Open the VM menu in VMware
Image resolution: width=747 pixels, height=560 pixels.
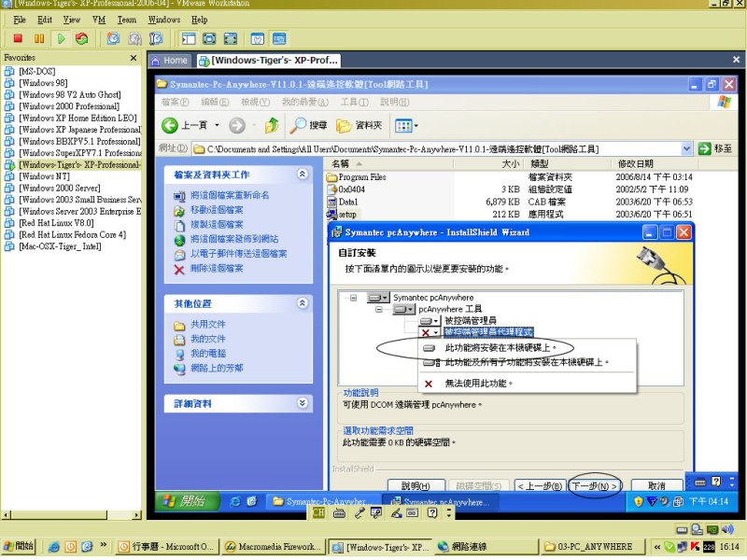coord(99,20)
